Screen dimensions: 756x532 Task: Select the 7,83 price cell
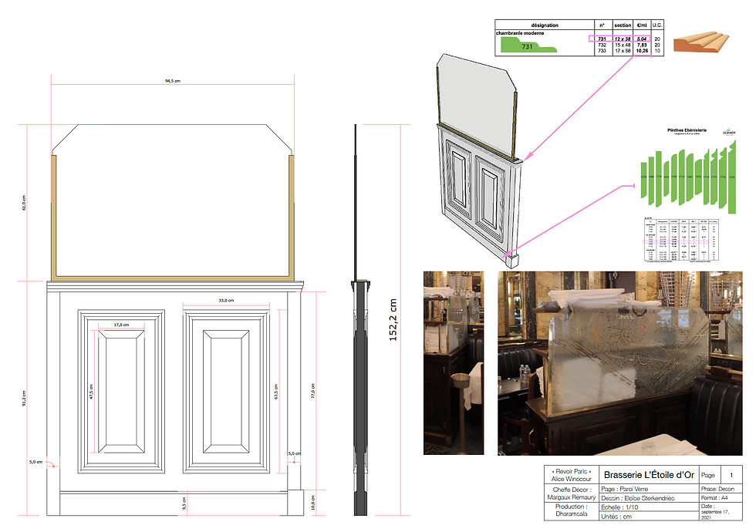(642, 45)
